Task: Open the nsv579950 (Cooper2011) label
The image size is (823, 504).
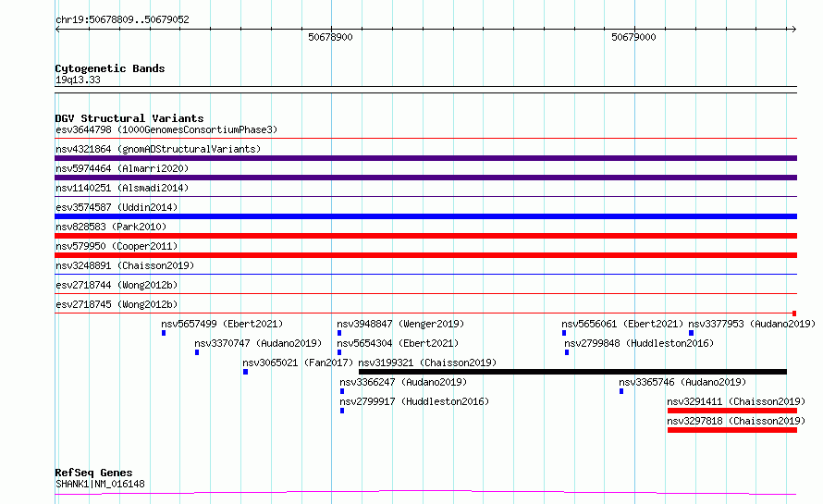Action: [117, 246]
